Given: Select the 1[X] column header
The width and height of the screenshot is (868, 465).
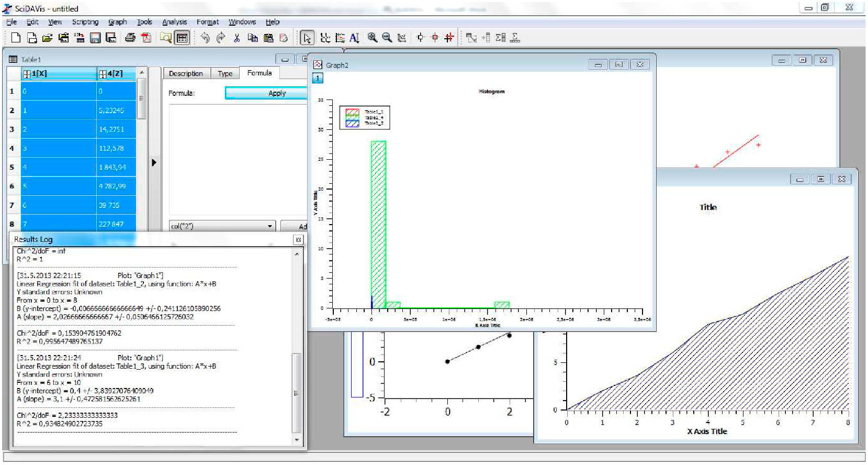Looking at the screenshot, I should click(59, 74).
